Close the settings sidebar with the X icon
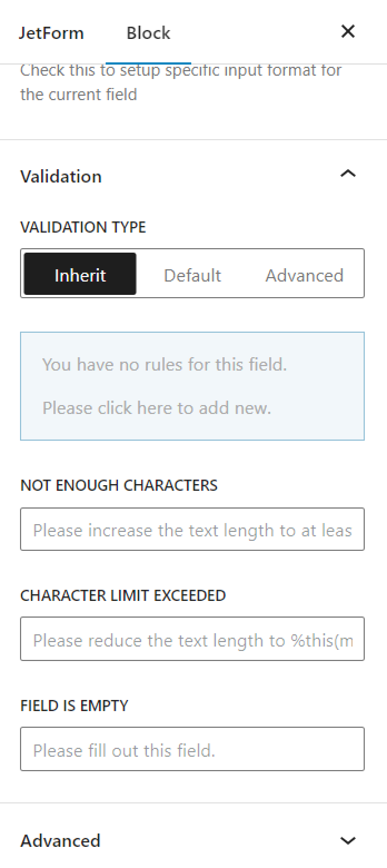This screenshot has height=868, width=387. (x=348, y=32)
